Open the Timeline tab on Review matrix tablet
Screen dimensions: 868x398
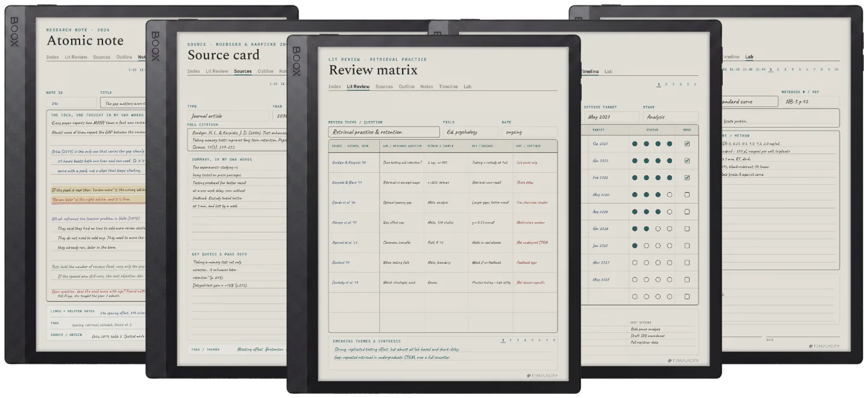point(448,87)
